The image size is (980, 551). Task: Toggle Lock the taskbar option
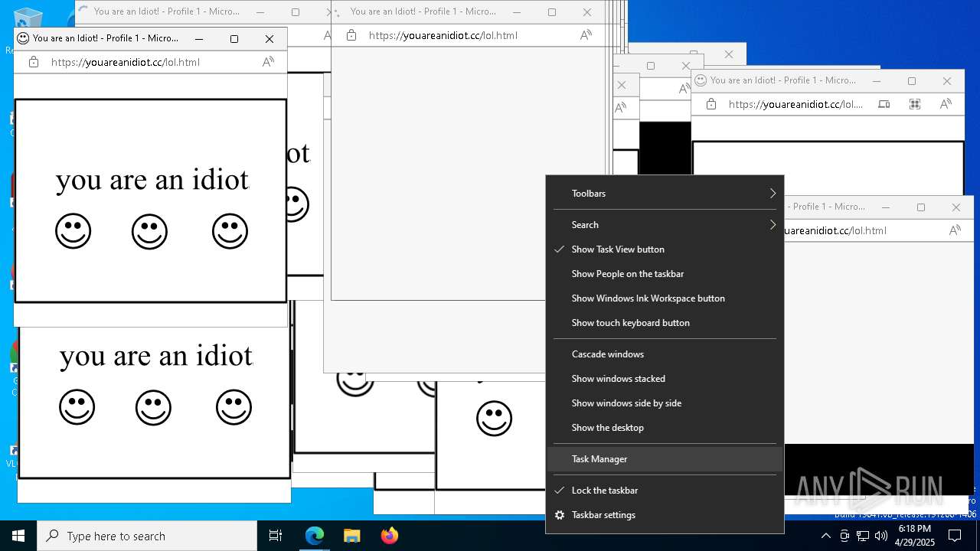(x=665, y=491)
